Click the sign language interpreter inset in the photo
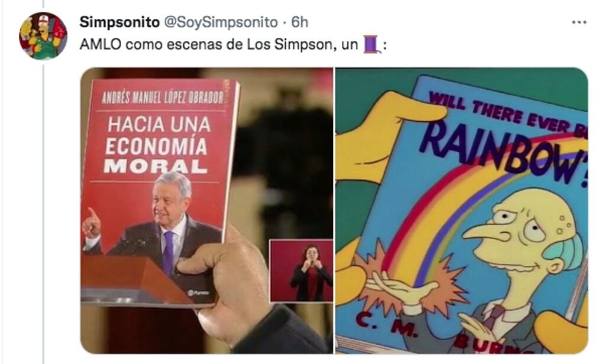 (302, 270)
